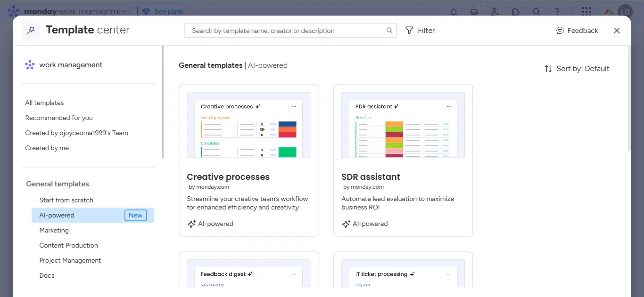Open the IT ticket processing card ellipsis menu
644x297 pixels.
(449, 274)
